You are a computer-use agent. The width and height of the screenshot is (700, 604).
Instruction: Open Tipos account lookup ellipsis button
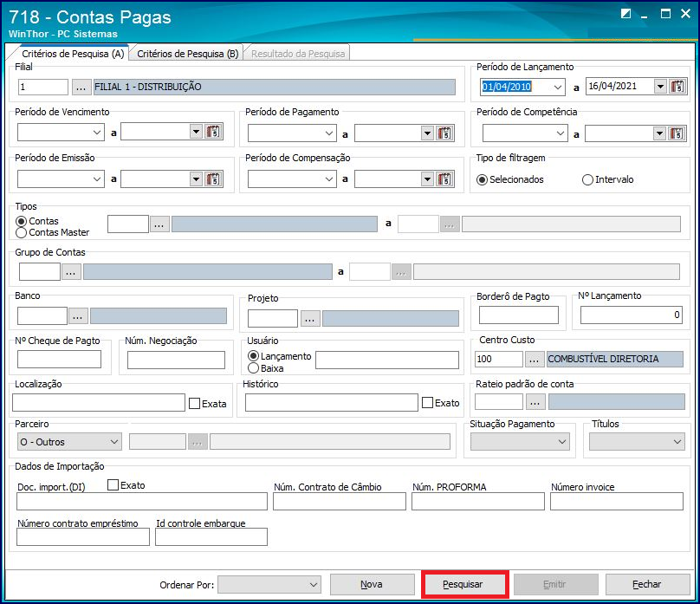[x=159, y=224]
